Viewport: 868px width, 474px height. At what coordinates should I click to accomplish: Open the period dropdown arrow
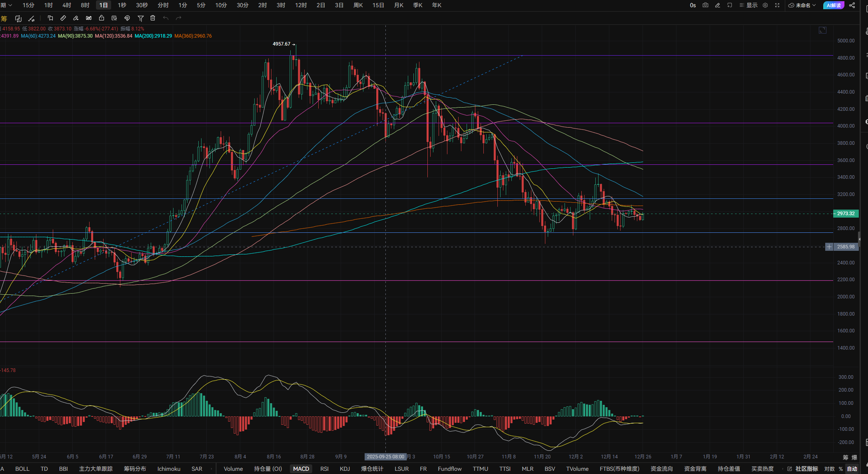click(10, 5)
